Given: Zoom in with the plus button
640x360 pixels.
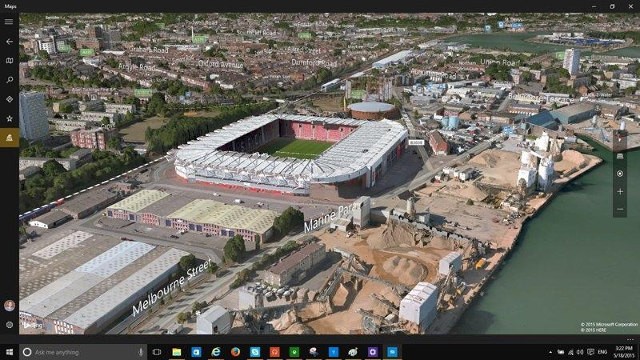Looking at the screenshot, I should coord(620,191).
